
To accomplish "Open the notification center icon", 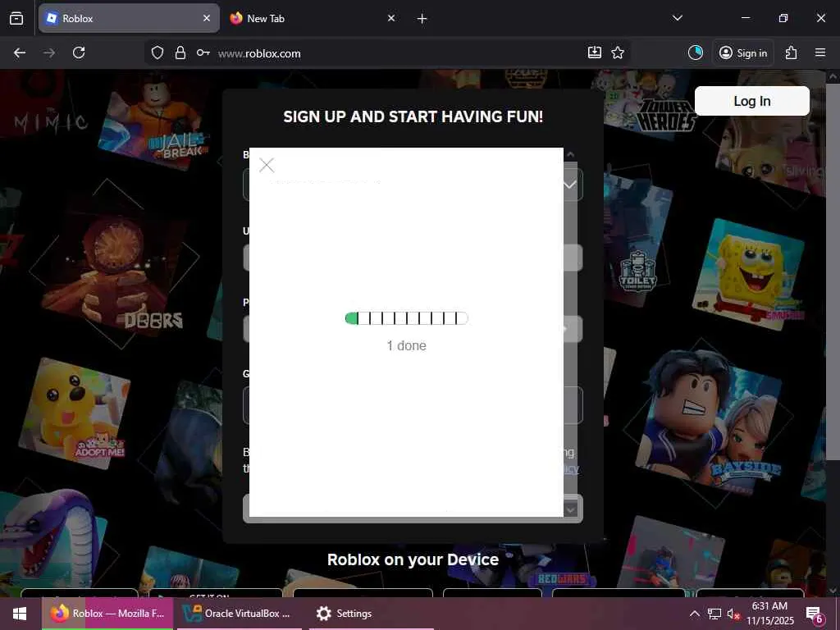I will (815, 614).
